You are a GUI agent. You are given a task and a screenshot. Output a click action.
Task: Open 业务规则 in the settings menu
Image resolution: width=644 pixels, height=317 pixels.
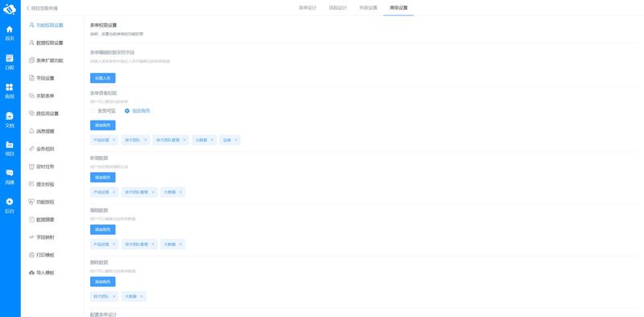tap(42, 149)
